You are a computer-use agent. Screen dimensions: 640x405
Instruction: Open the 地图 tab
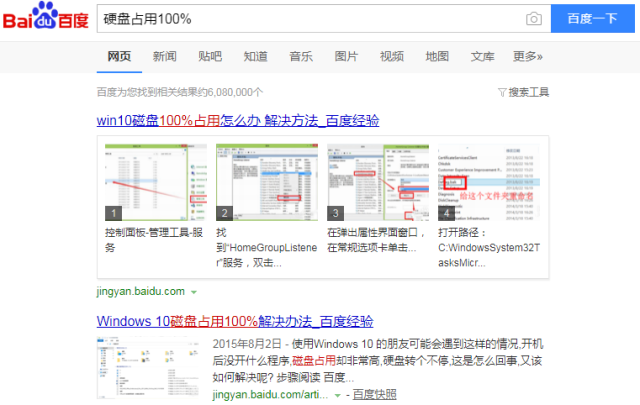pyautogui.click(x=437, y=56)
